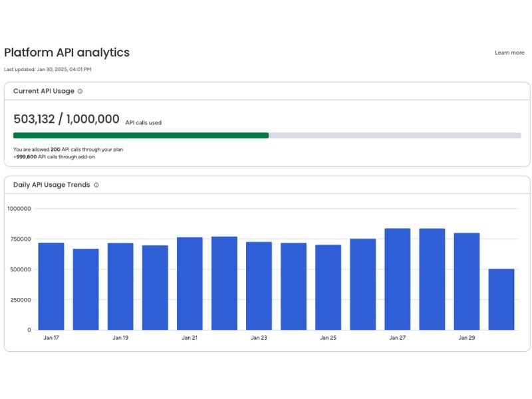
Task: Click the Current API Usage card title
Action: tap(44, 91)
